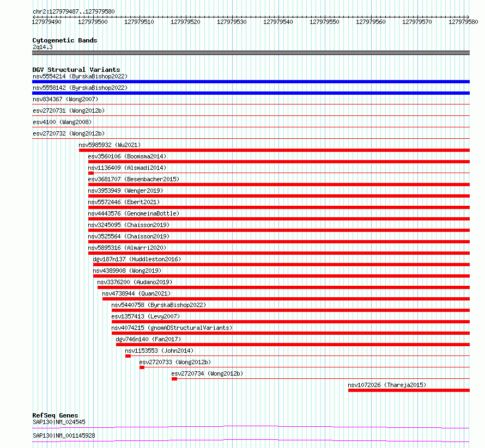Image resolution: width=485 pixels, height=448 pixels.
Task: Click ruler position 127979530
Action: [x=232, y=22]
